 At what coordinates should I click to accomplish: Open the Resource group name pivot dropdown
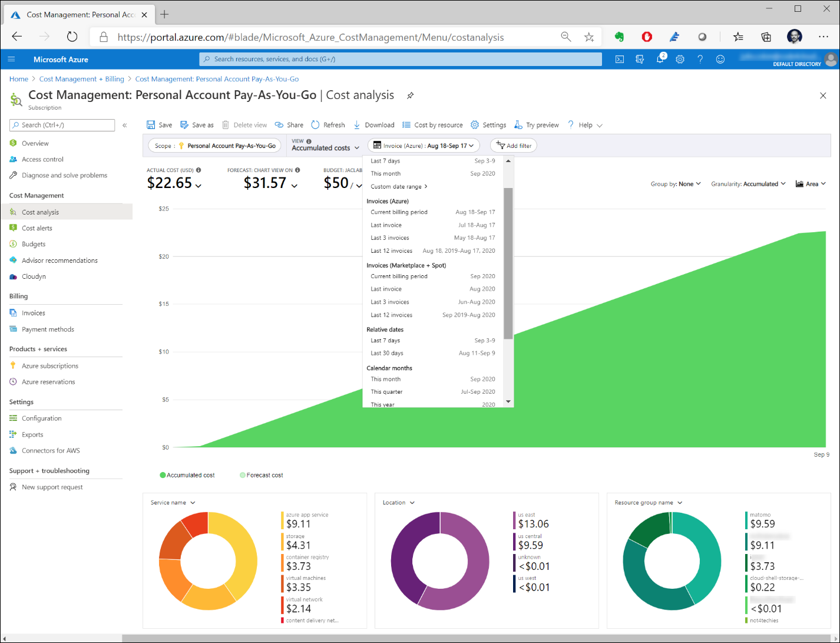click(648, 503)
